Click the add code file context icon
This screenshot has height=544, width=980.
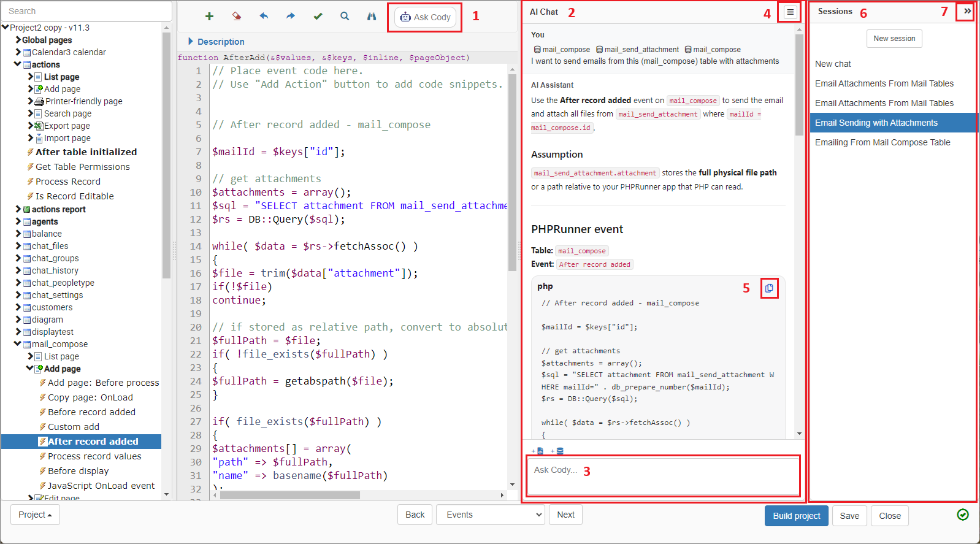point(538,451)
